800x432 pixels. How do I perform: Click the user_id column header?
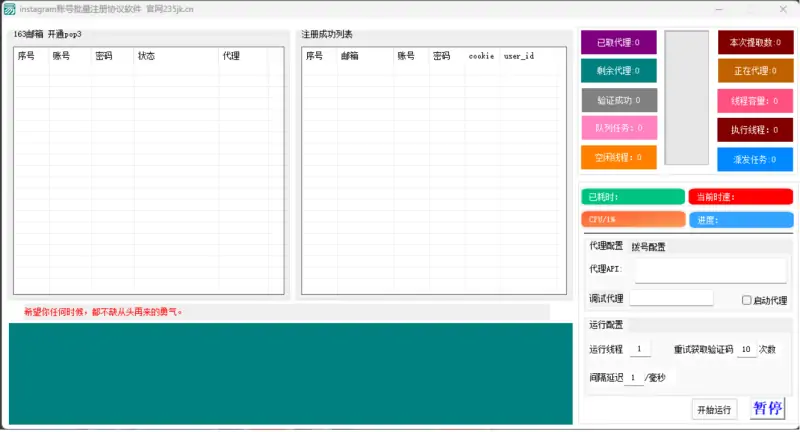518,56
